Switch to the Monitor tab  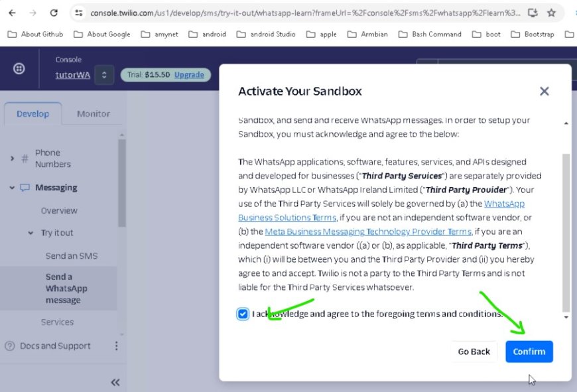click(94, 113)
